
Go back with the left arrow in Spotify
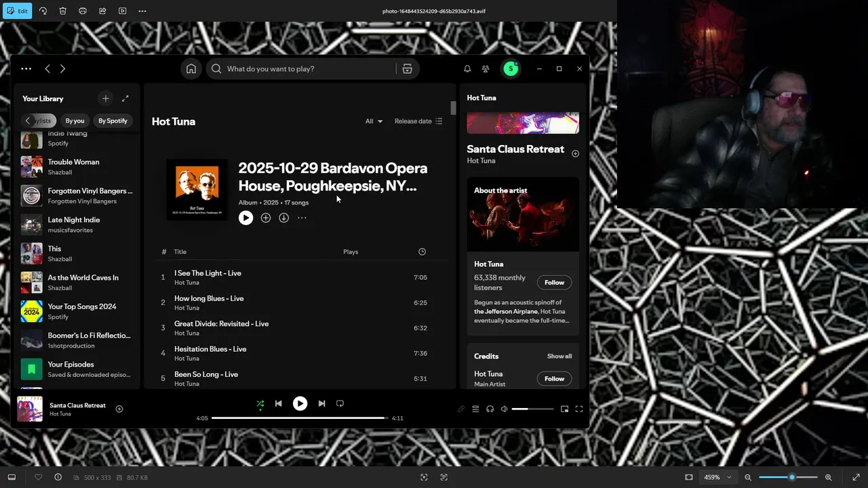(x=47, y=68)
